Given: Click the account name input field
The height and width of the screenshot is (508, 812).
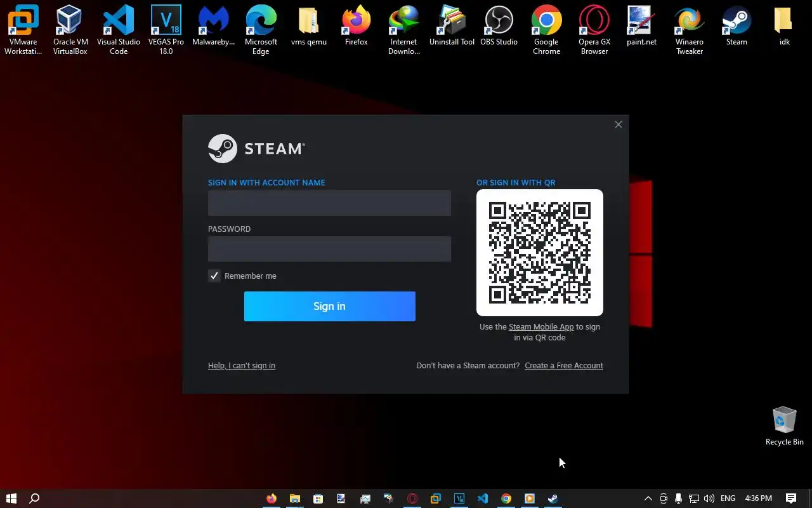Looking at the screenshot, I should [x=330, y=203].
